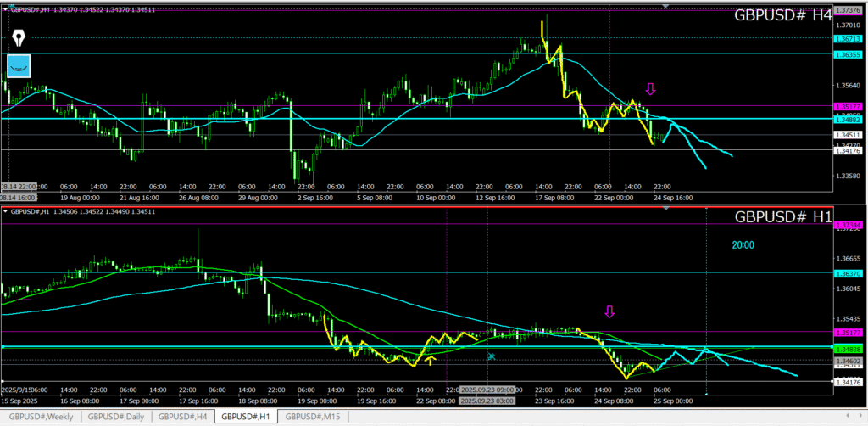Click the white pen nib icon
This screenshot has height=426, width=868.
[x=19, y=38]
